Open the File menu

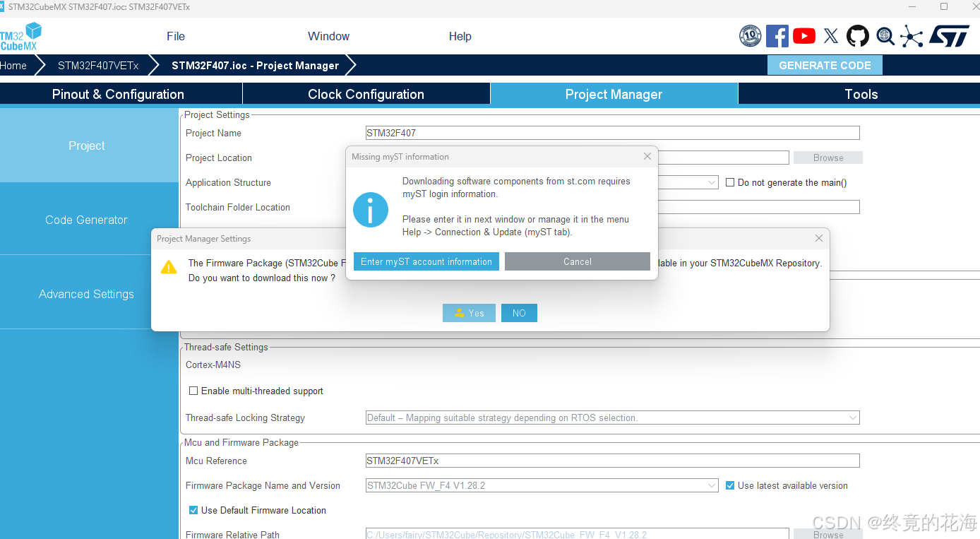tap(176, 36)
